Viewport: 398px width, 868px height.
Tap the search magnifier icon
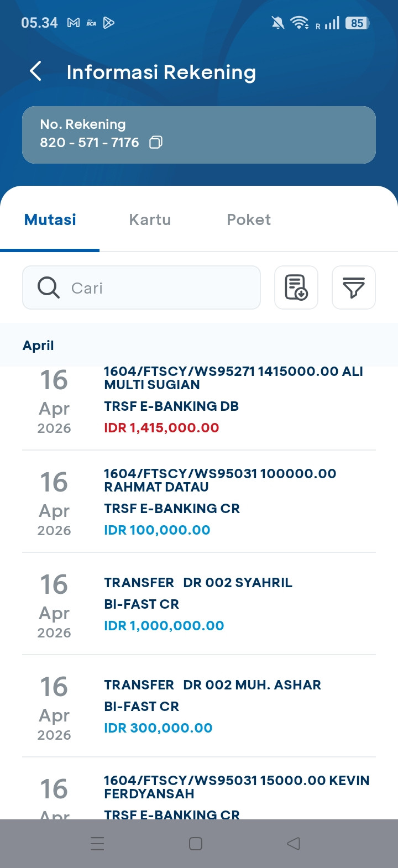(x=49, y=287)
